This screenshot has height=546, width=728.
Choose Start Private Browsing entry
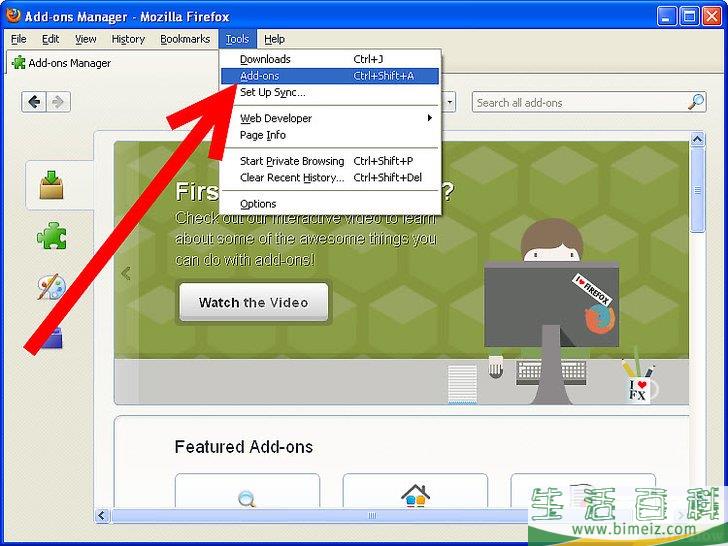[330, 161]
